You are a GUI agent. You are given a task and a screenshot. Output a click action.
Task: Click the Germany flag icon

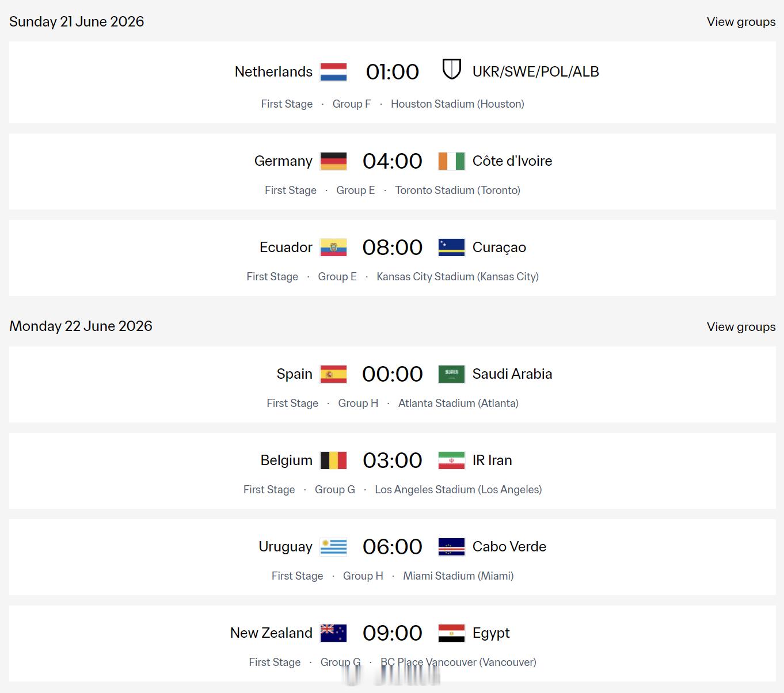tap(333, 161)
